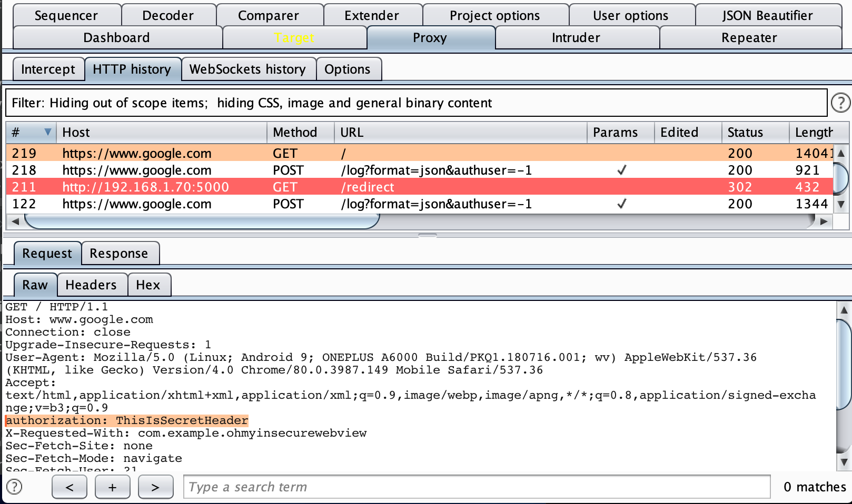Click the history table horizontal scrollbar thumb
The height and width of the screenshot is (504, 852).
click(202, 221)
